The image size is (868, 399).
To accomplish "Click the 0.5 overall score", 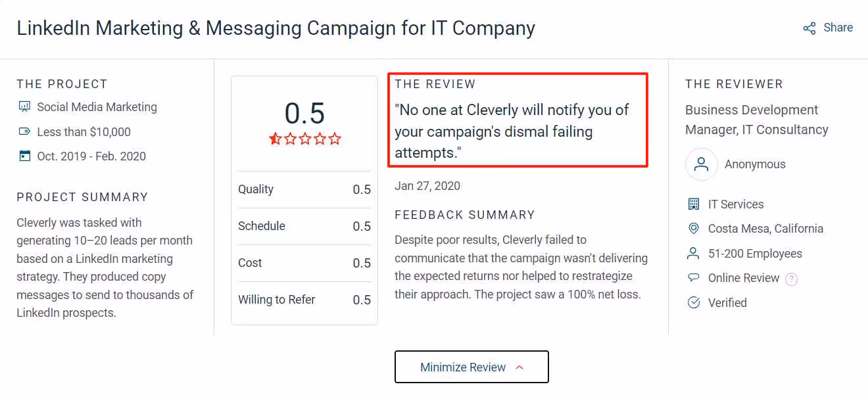I will coord(304,113).
